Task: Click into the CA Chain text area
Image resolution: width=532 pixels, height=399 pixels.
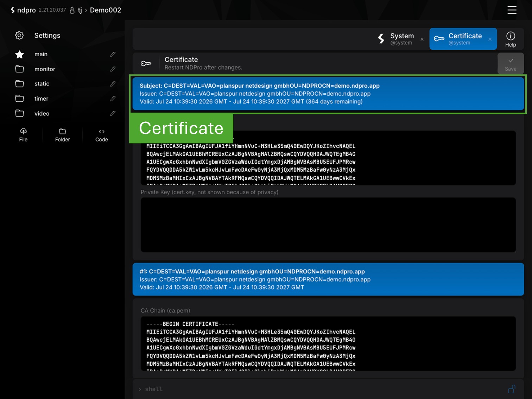Action: (328, 343)
